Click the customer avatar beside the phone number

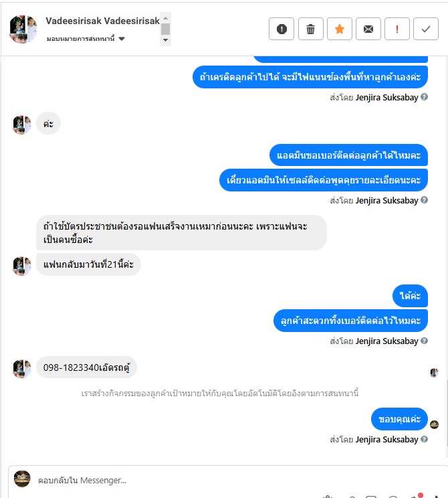tap(21, 368)
